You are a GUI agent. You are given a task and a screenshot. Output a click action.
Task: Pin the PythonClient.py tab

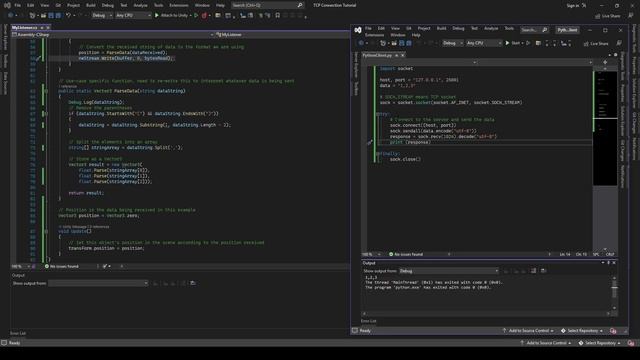coord(396,55)
